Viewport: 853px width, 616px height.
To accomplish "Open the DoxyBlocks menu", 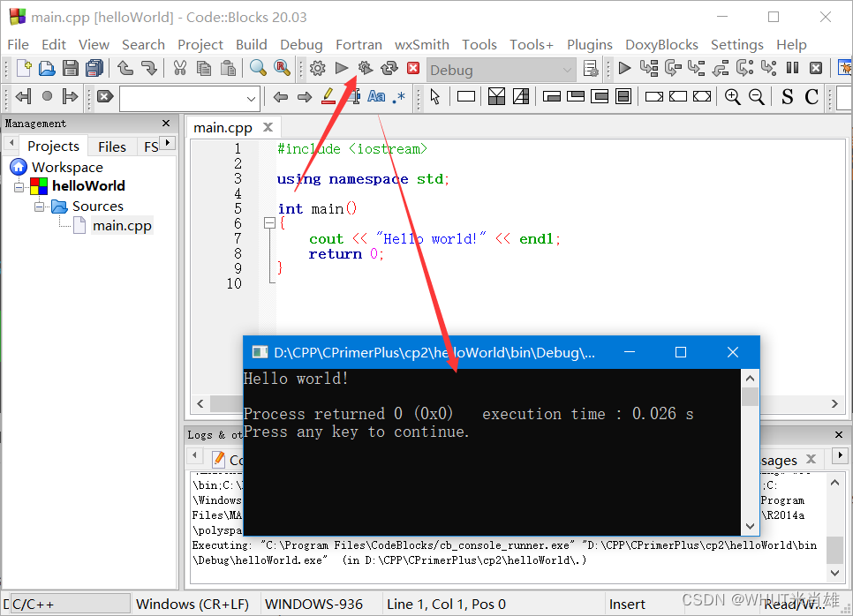I will 661,45.
